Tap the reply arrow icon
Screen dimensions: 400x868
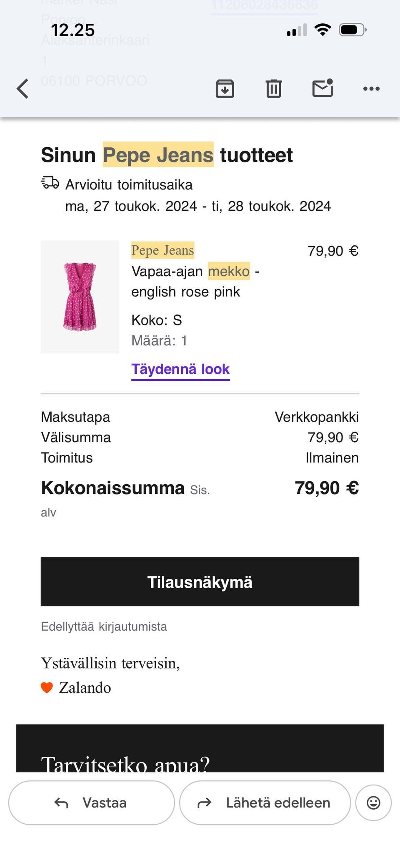(61, 803)
